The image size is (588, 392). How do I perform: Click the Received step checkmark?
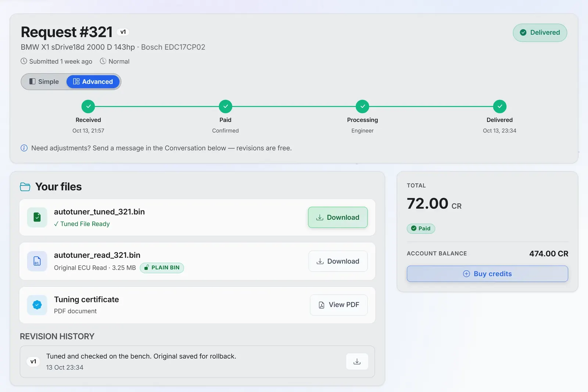click(88, 107)
